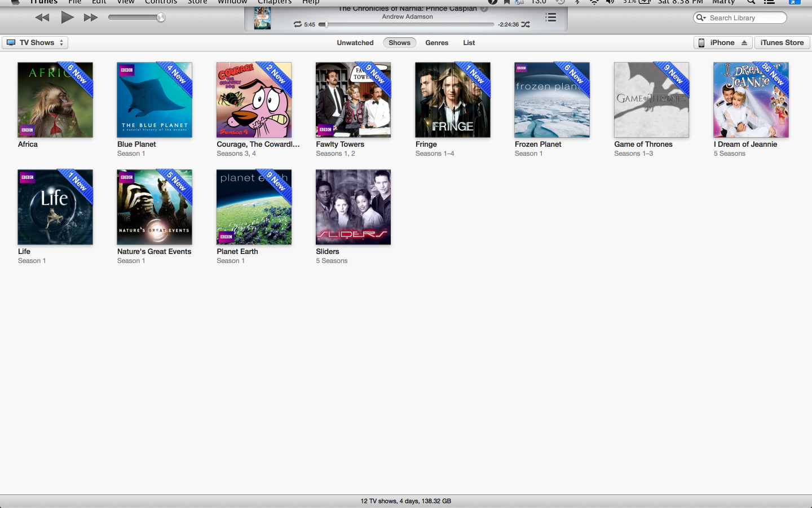Screen dimensions: 812x508
Task: Click the status bar "12 TV shows" summary
Action: [x=406, y=501]
